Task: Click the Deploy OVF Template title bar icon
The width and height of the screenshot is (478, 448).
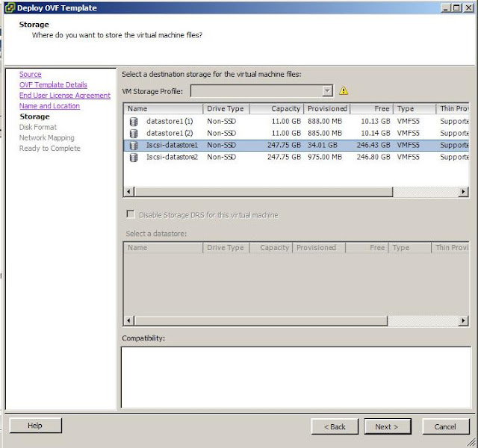Action: click(10, 7)
